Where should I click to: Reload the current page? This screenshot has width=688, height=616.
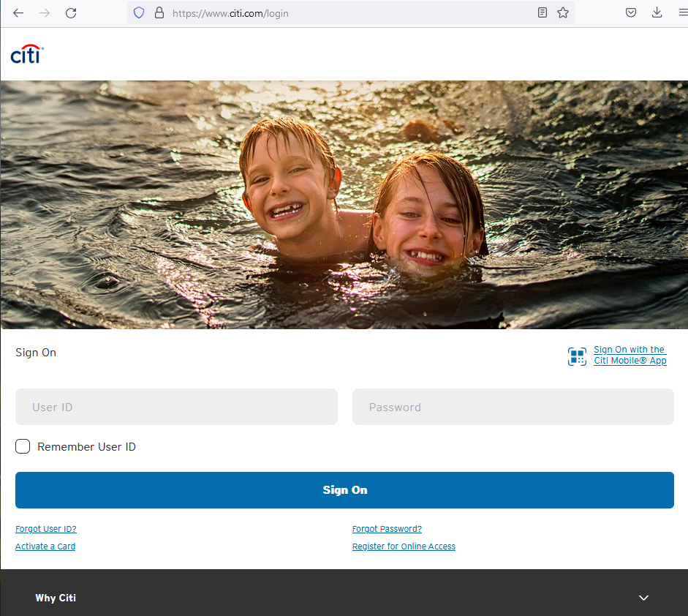coord(70,12)
